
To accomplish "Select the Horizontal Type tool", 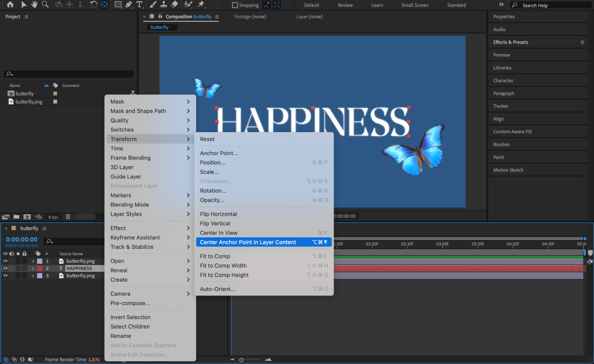I will [x=139, y=4].
